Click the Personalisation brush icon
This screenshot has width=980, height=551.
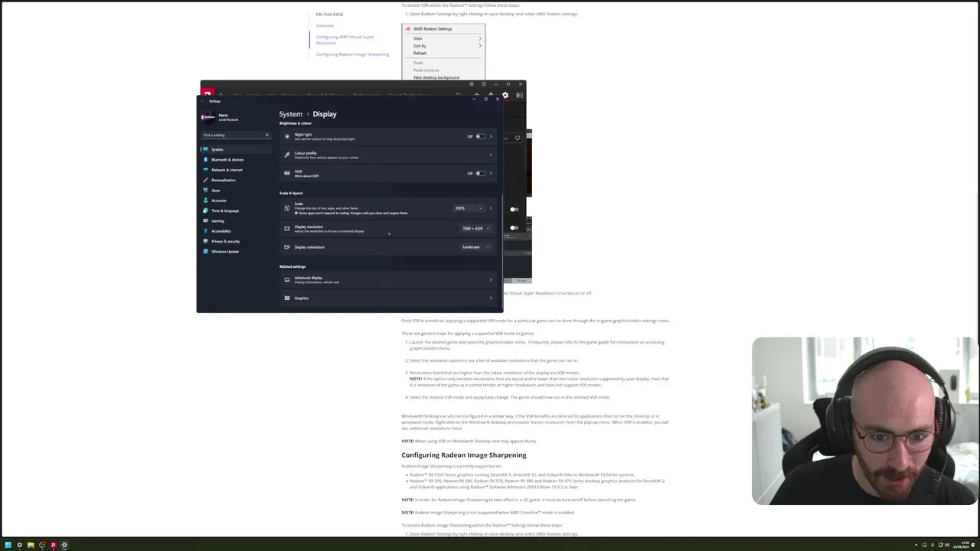pos(206,180)
